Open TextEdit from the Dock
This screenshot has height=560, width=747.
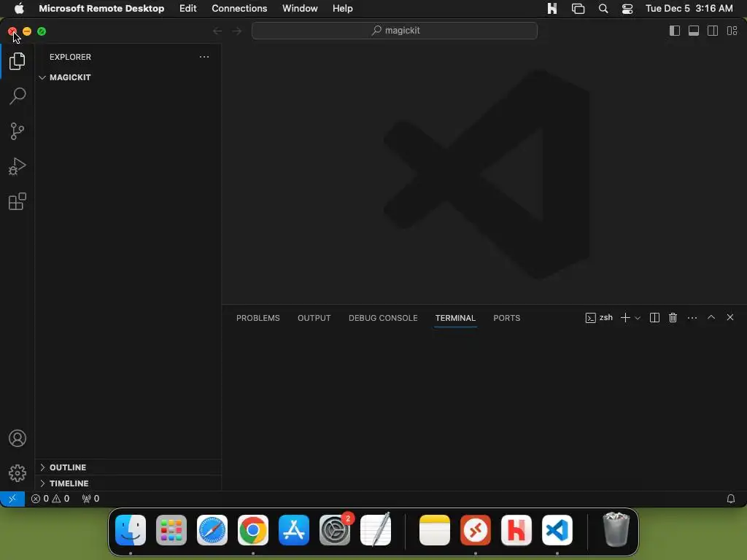pyautogui.click(x=376, y=529)
